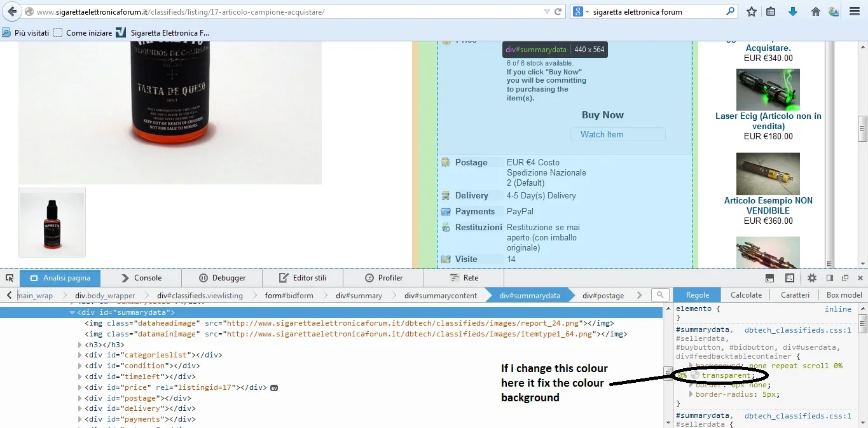
Task: Open the Sigaretta Elettronica F... bookmark
Action: [163, 32]
